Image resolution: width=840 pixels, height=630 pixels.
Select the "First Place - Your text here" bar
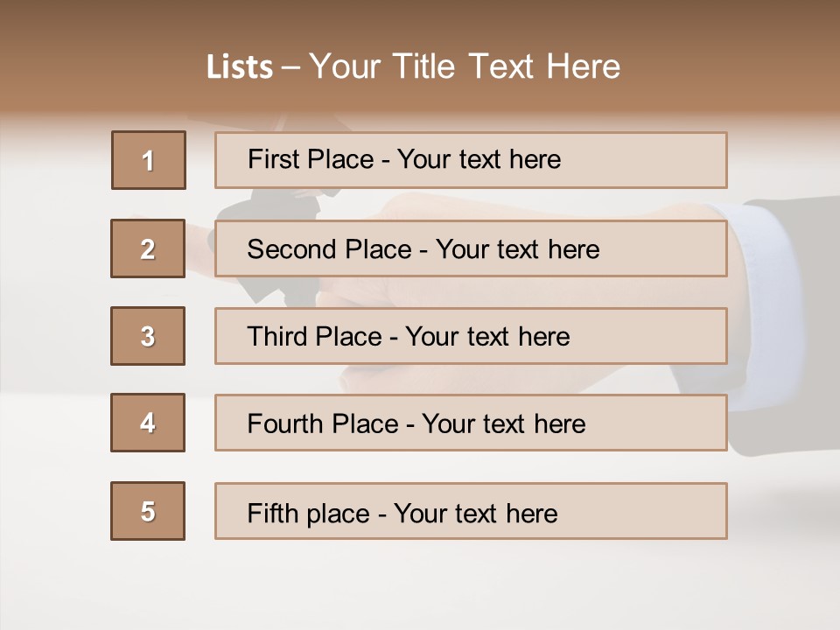(471, 160)
